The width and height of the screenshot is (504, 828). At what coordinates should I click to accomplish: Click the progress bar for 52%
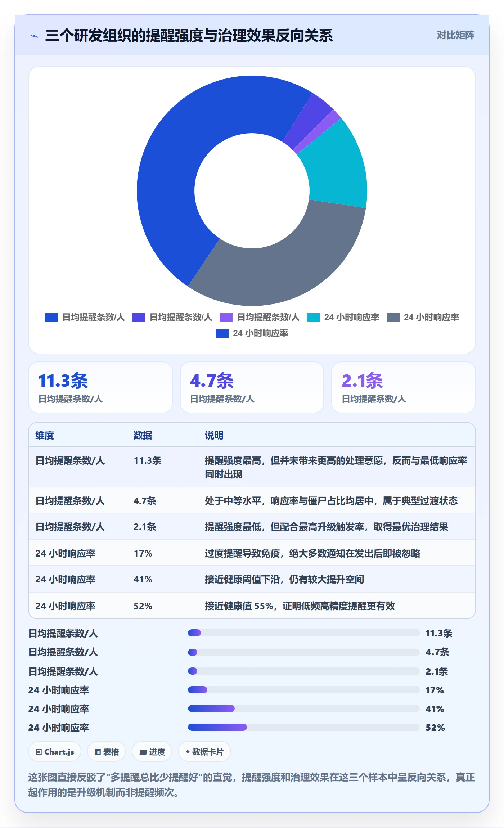pos(303,727)
